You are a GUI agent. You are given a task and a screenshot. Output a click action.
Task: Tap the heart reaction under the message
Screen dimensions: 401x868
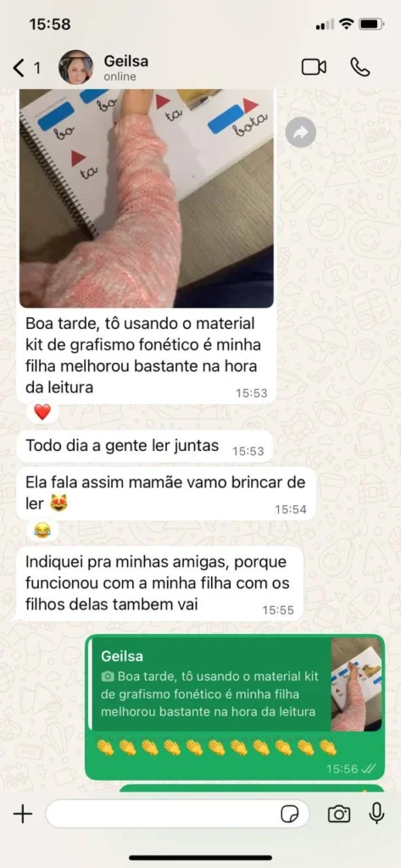coord(42,411)
